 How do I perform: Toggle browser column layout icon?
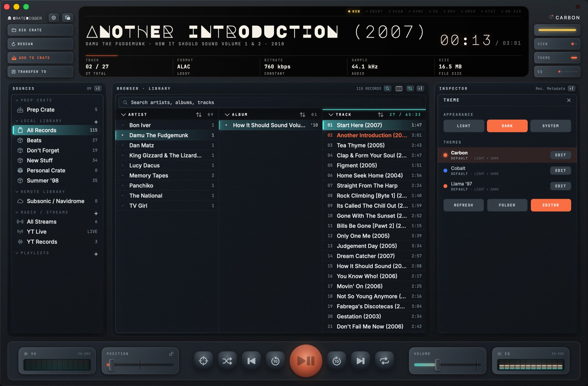(399, 88)
